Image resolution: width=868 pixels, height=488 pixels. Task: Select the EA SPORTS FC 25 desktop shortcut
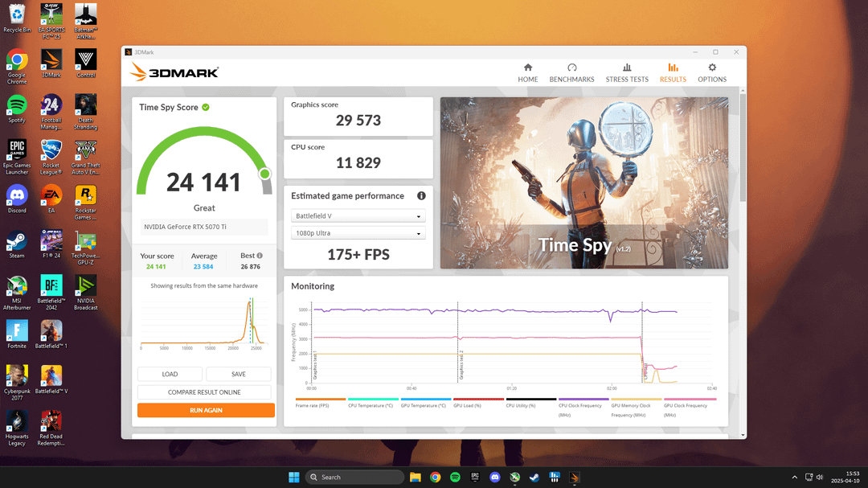pyautogui.click(x=51, y=22)
